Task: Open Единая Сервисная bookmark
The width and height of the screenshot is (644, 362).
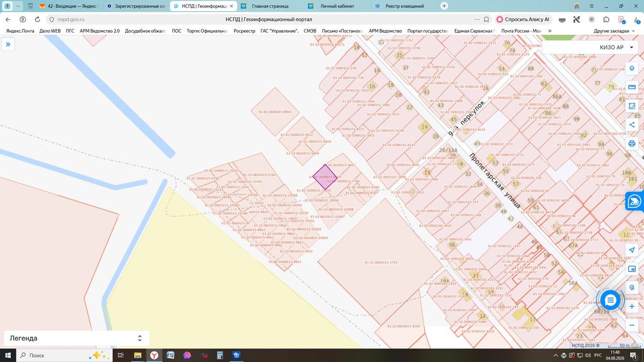Action: (475, 31)
